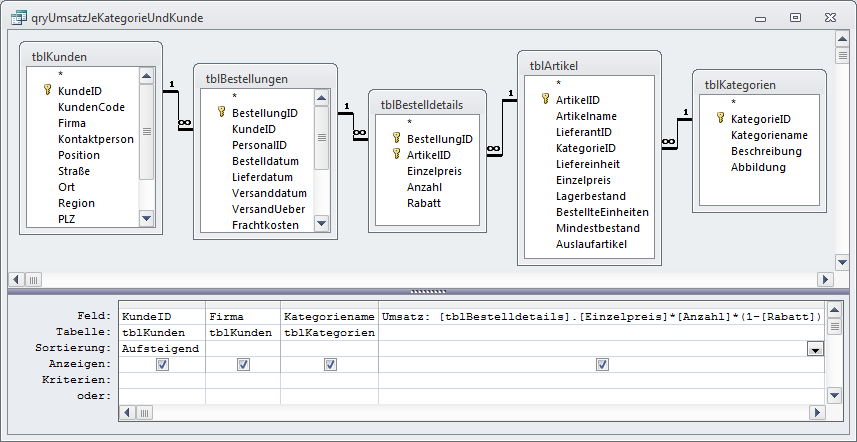The width and height of the screenshot is (857, 442).
Task: Click the KundeID primary key icon in tblKunden
Action: 47,90
